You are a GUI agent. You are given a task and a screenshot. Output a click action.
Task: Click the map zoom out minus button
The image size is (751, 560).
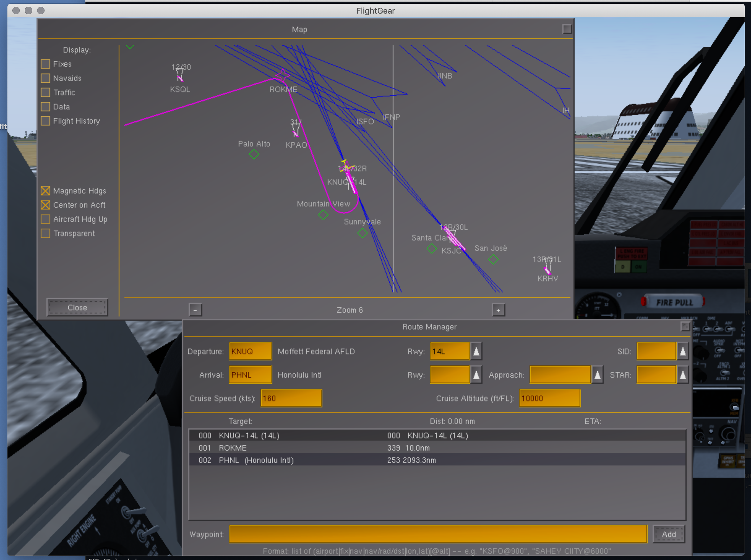(195, 310)
